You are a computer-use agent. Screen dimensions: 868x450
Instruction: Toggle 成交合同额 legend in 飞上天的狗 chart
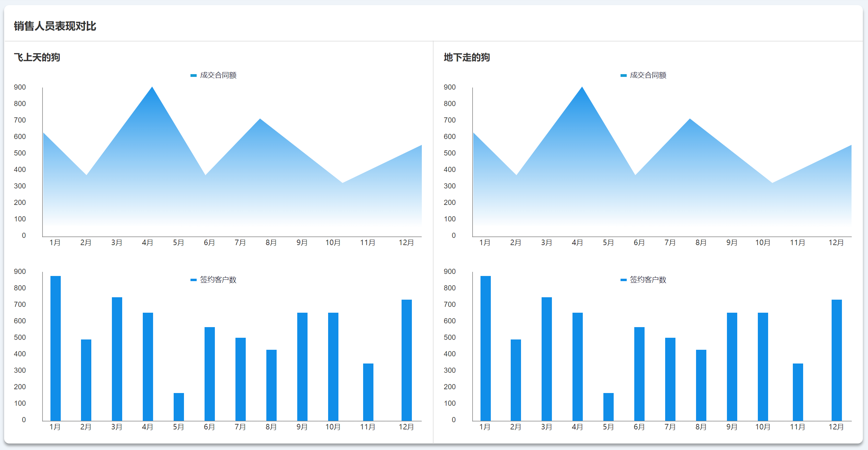click(218, 75)
